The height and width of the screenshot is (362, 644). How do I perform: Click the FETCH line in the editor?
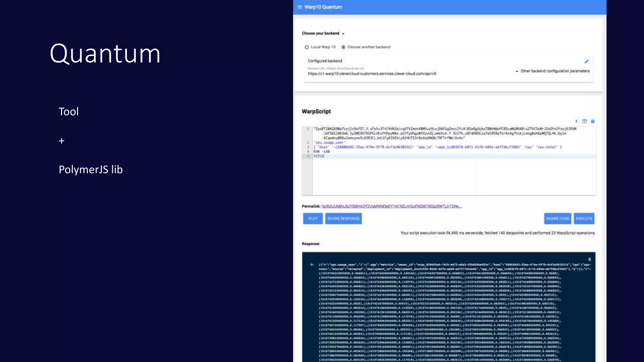point(319,156)
